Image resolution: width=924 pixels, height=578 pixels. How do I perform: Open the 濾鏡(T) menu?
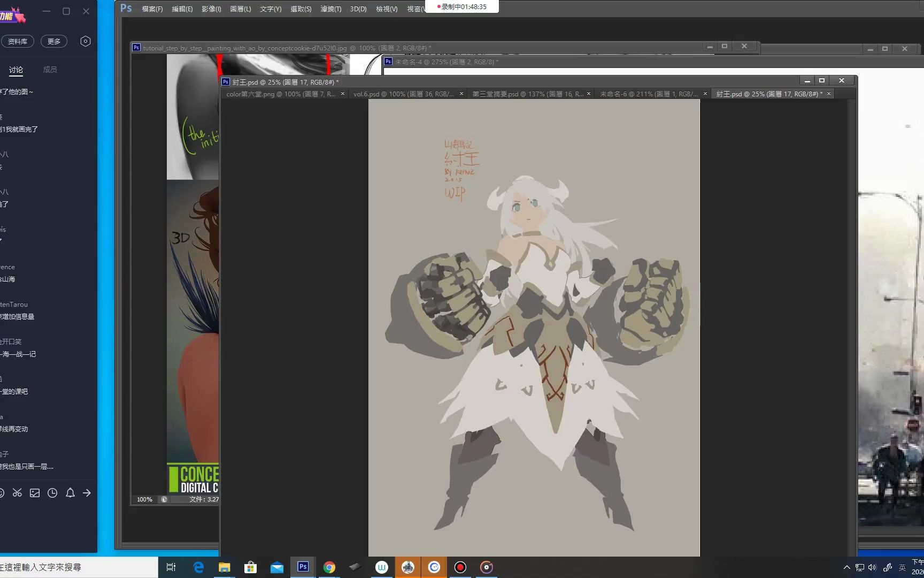pos(331,9)
